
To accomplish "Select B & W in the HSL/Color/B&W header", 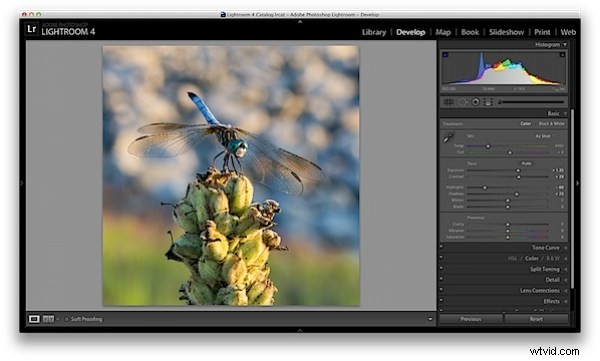I will 553,258.
